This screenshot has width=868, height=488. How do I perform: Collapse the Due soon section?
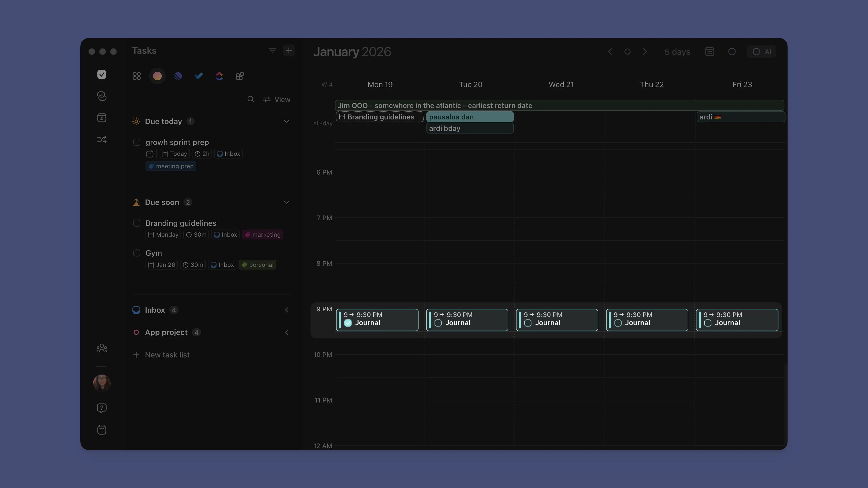point(287,202)
